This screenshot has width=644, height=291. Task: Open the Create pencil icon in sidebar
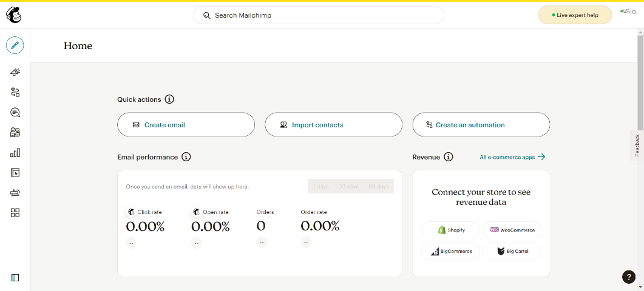[x=15, y=45]
